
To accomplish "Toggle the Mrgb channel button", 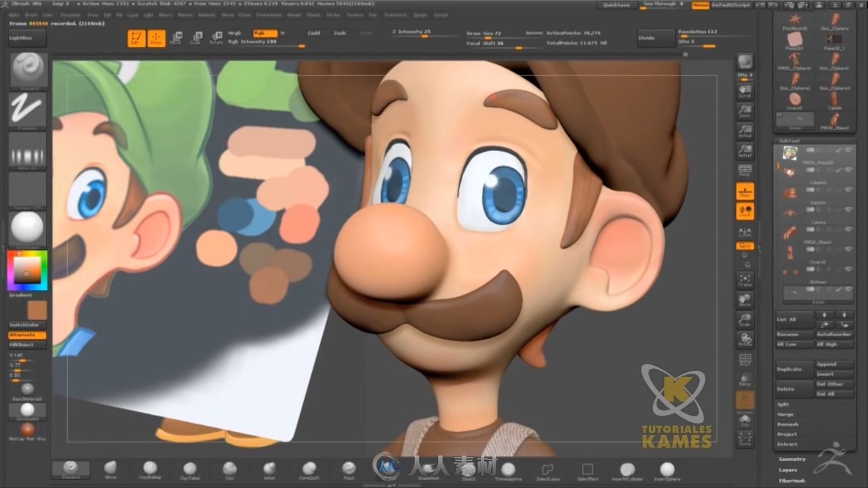I will click(x=235, y=33).
